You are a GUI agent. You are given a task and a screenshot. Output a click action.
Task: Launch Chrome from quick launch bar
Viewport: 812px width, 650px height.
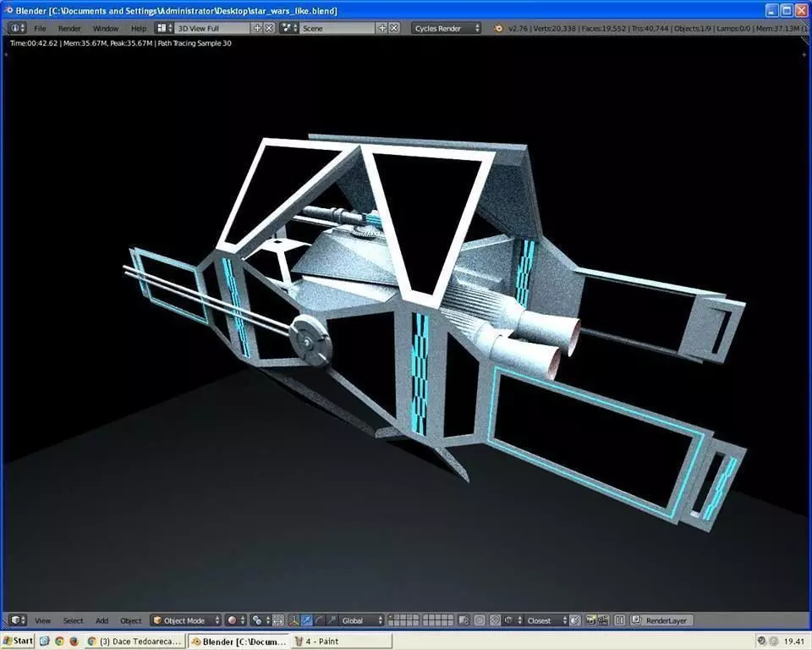pyautogui.click(x=59, y=642)
